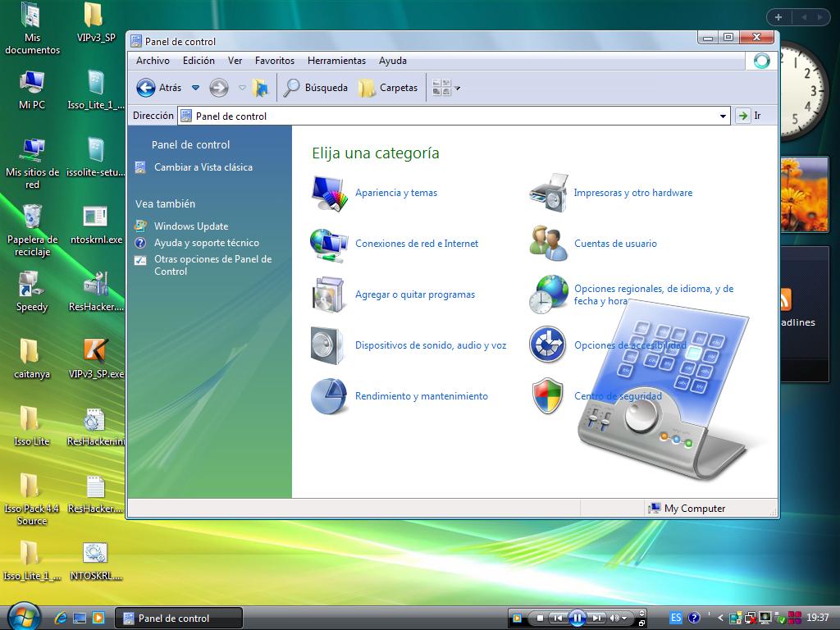Viewport: 840px width, 630px height.
Task: Open the Windows Update link
Action: [191, 226]
